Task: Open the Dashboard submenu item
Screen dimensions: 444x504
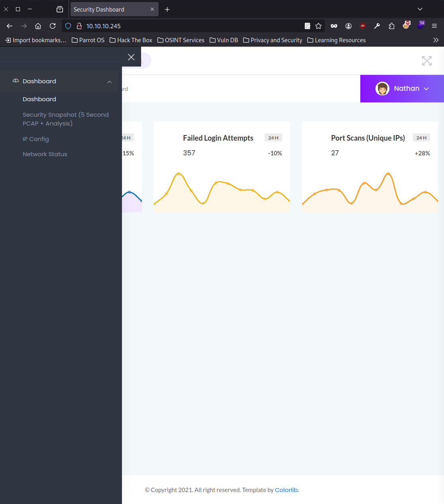Action: [39, 99]
